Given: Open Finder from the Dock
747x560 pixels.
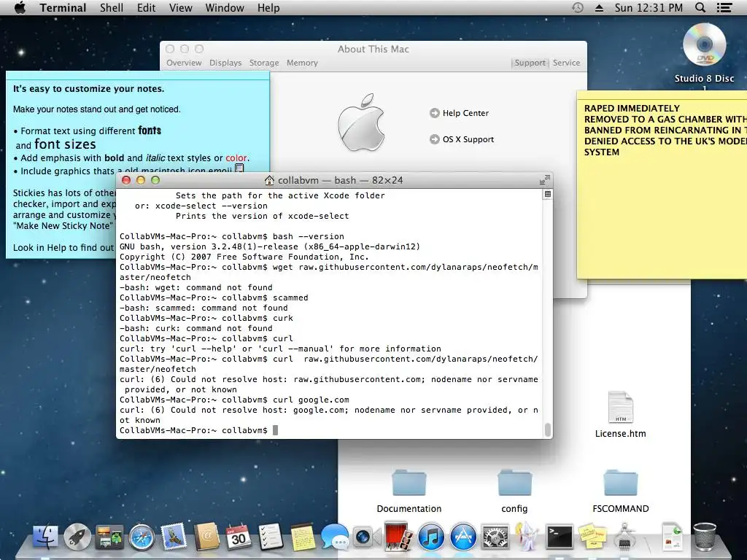Looking at the screenshot, I should tap(46, 537).
